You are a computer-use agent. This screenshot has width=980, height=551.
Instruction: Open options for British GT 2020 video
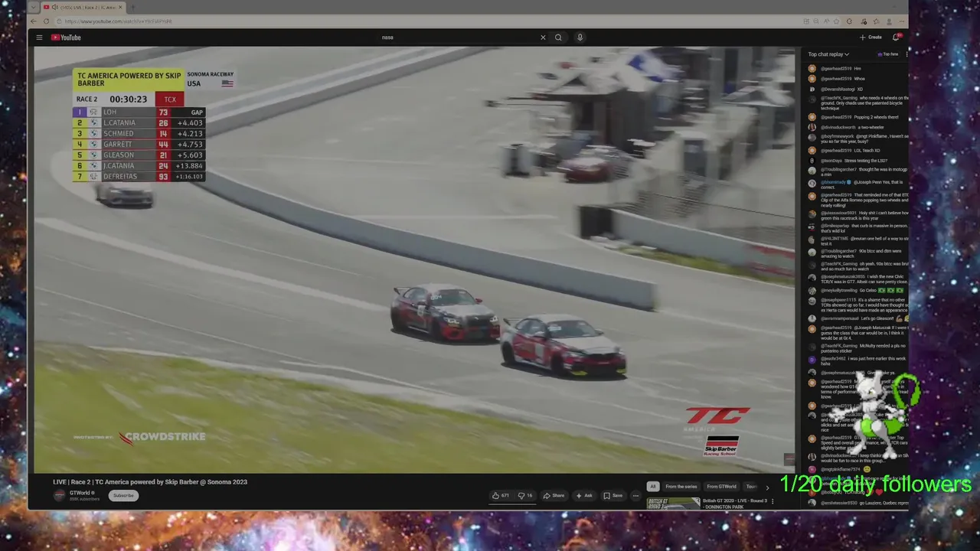[x=773, y=501]
